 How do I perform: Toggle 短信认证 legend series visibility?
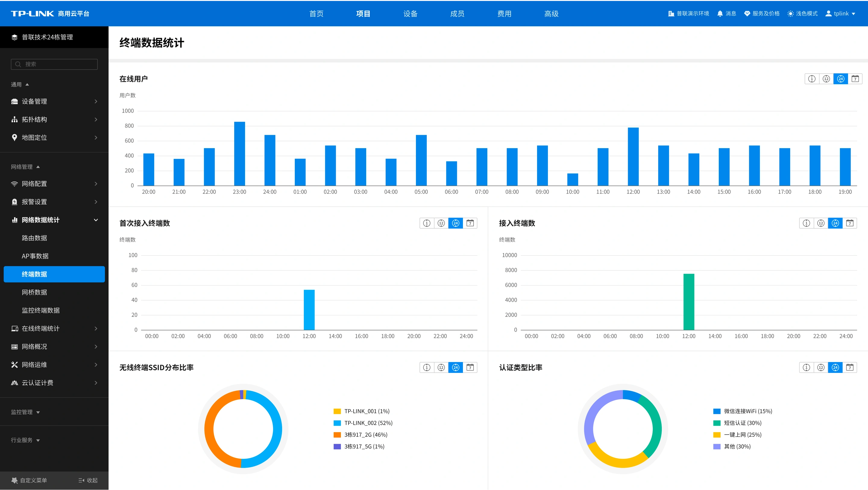pyautogui.click(x=737, y=423)
